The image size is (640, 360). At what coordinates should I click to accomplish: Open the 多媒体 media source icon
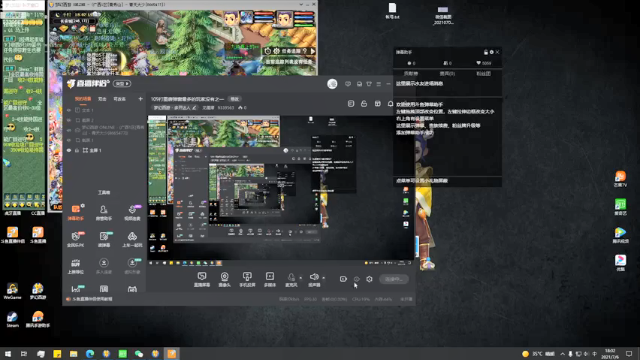coord(270,279)
